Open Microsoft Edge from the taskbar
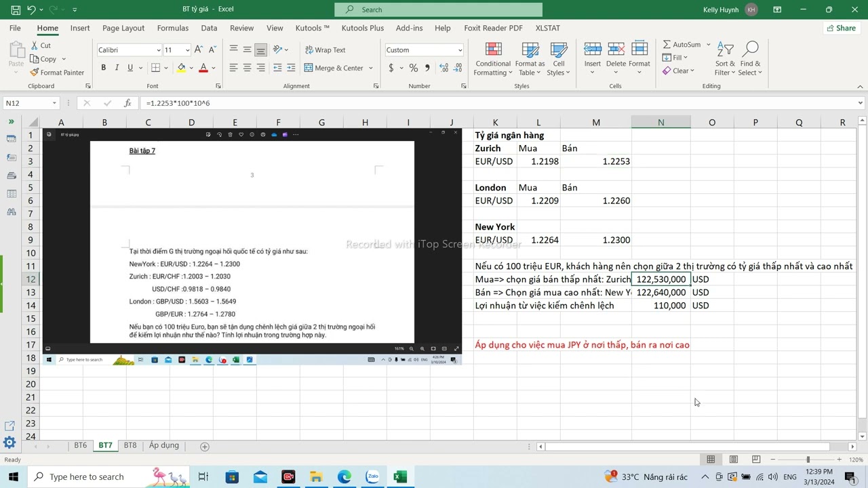 [344, 477]
